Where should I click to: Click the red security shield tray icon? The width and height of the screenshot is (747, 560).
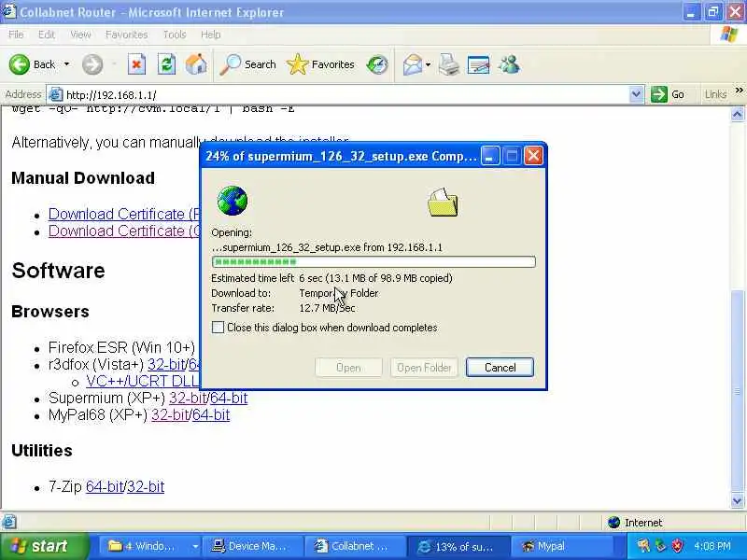tap(677, 546)
